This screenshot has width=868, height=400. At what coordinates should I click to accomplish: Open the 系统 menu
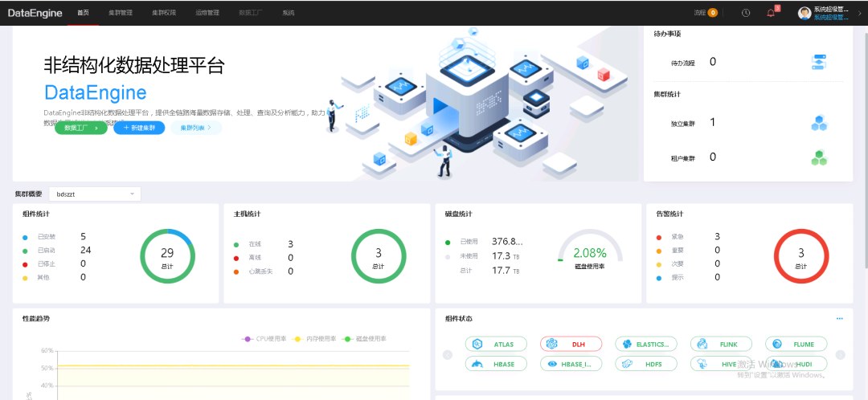289,13
